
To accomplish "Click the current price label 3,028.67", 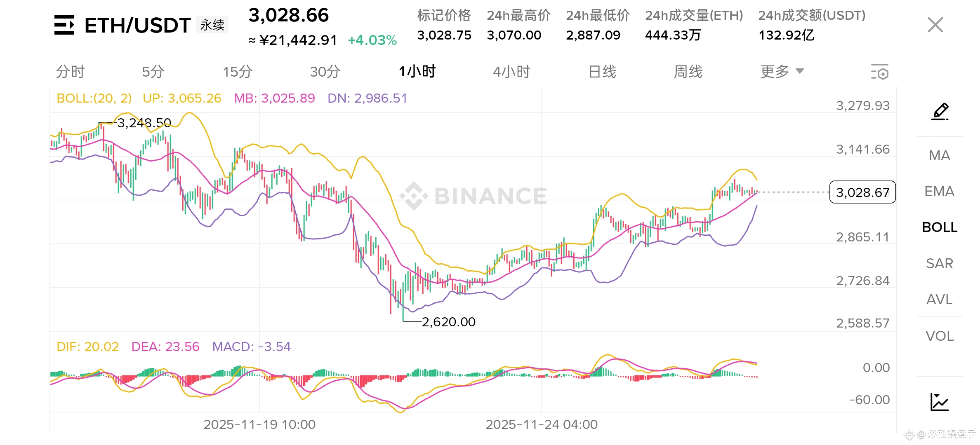I will 862,192.
